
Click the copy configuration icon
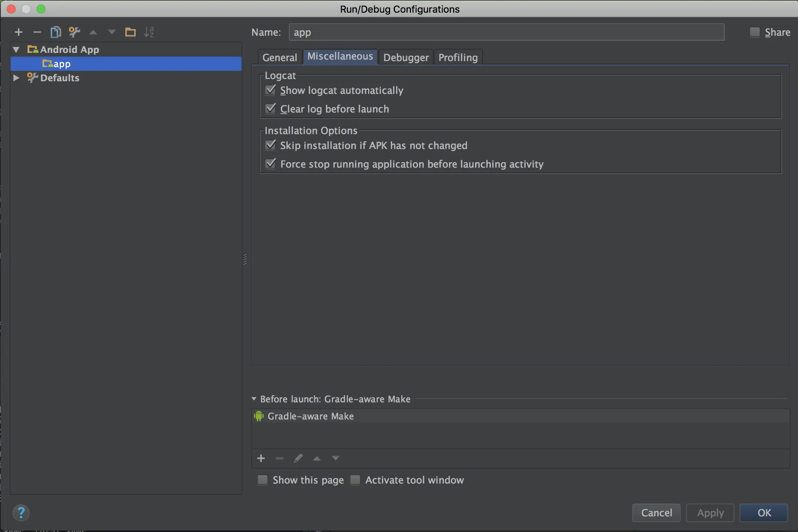pos(56,31)
